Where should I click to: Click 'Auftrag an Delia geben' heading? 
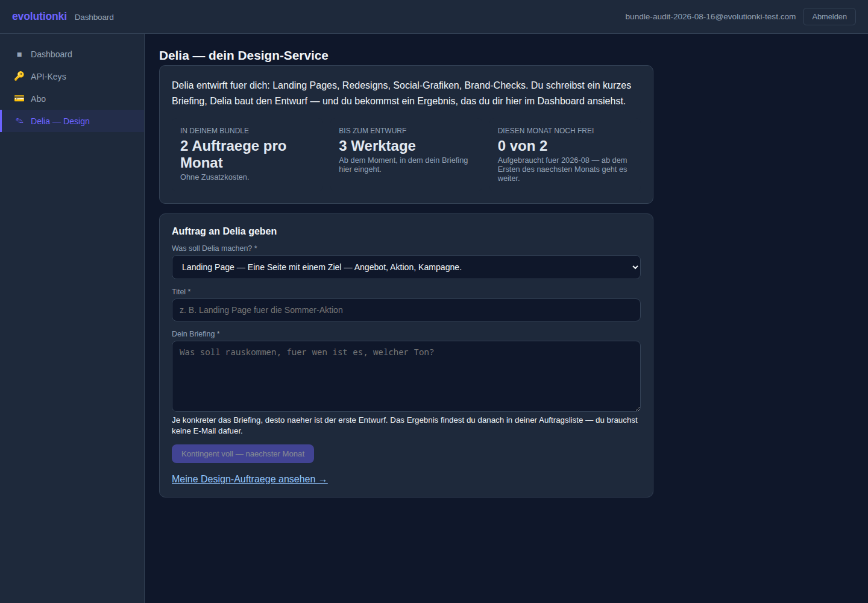[224, 231]
